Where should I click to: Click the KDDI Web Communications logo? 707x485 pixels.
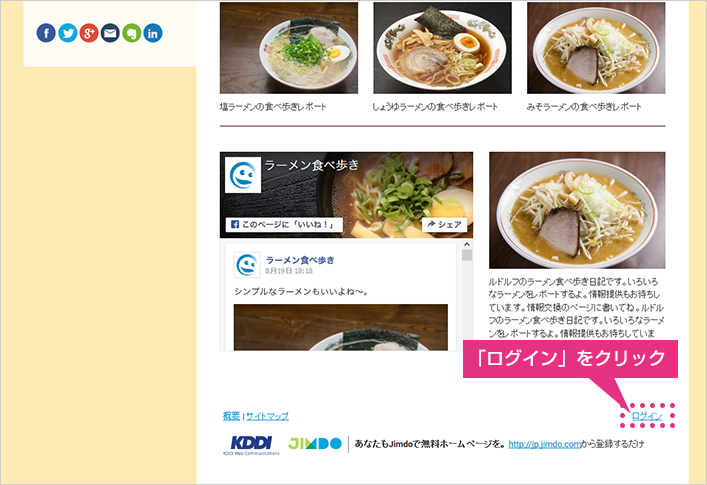(x=251, y=445)
